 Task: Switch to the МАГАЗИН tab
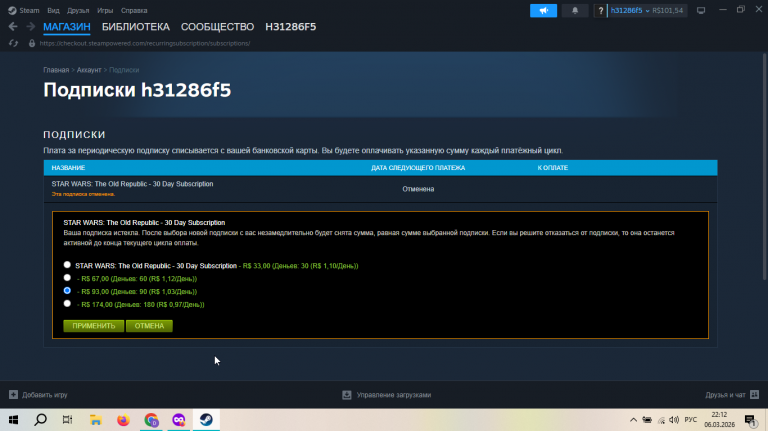pyautogui.click(x=67, y=27)
